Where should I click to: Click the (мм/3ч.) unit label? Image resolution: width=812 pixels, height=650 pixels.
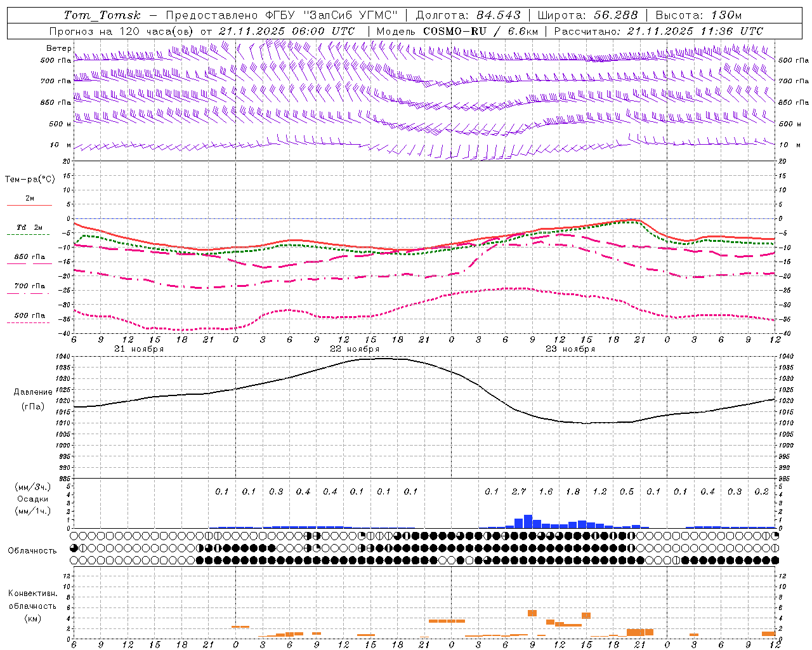(33, 487)
